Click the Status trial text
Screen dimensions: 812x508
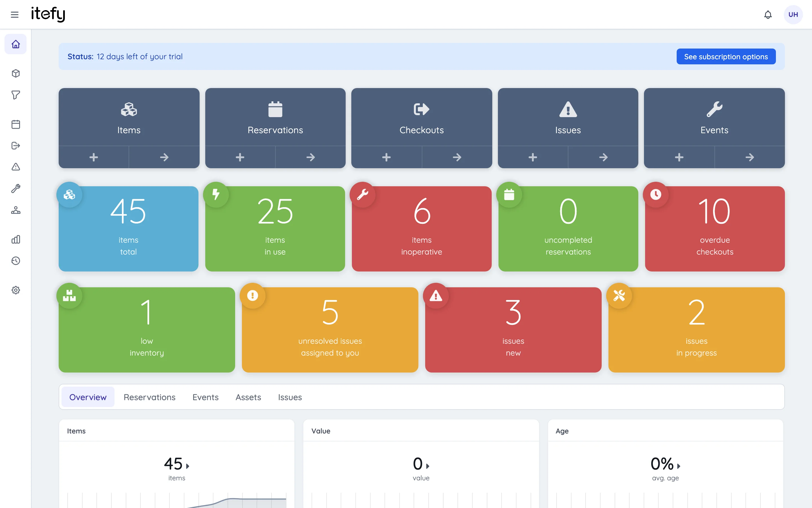coord(125,56)
